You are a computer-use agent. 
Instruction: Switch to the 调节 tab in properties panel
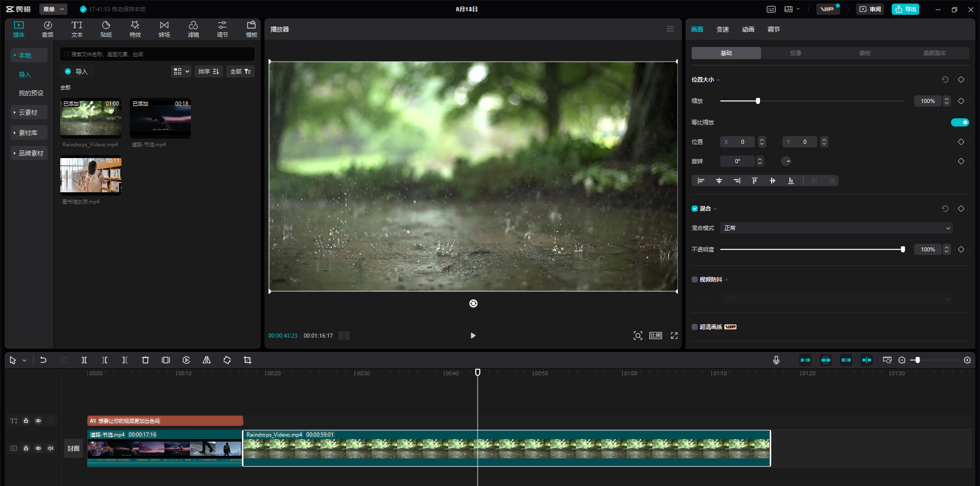(x=773, y=30)
